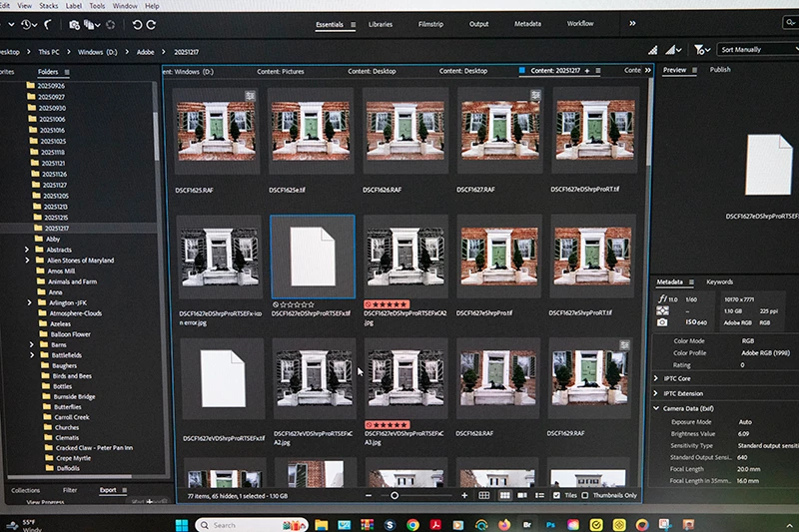799x532 pixels.
Task: Open the Keywords panel tab
Action: pyautogui.click(x=719, y=281)
